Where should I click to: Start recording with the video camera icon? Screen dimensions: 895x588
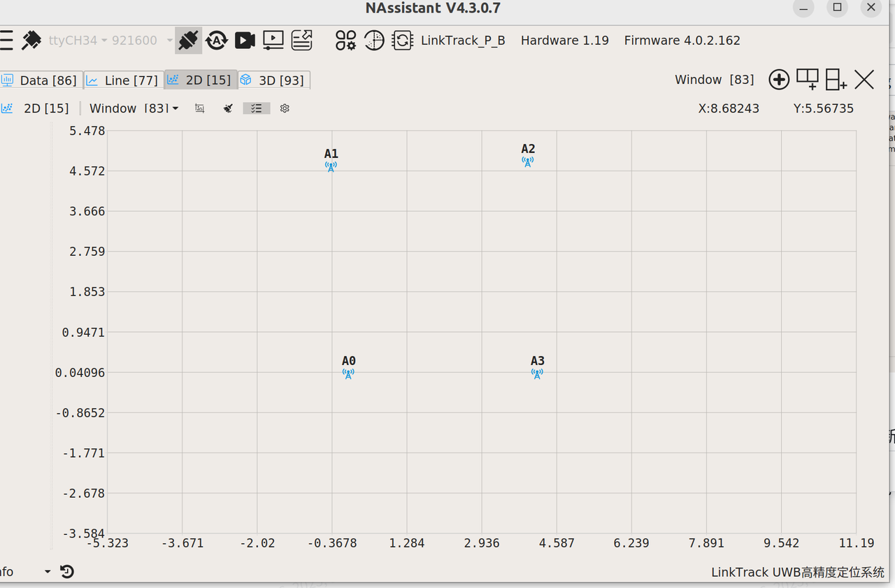tap(245, 41)
